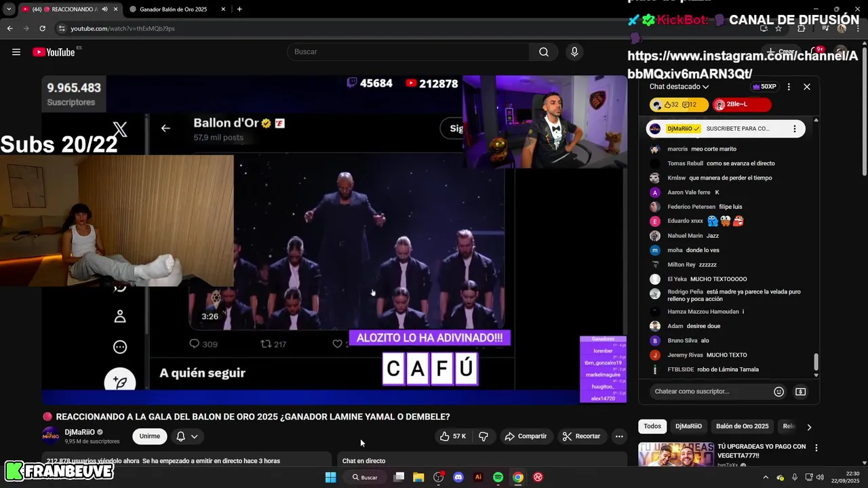Open Spotify from taskbar
Viewport: 868px width, 488px height.
pyautogui.click(x=498, y=477)
